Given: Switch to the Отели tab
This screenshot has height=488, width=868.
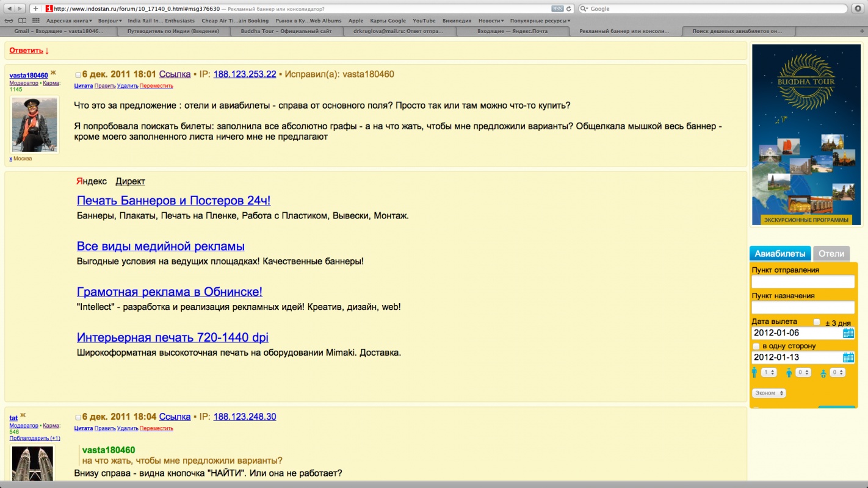Looking at the screenshot, I should pyautogui.click(x=831, y=254).
